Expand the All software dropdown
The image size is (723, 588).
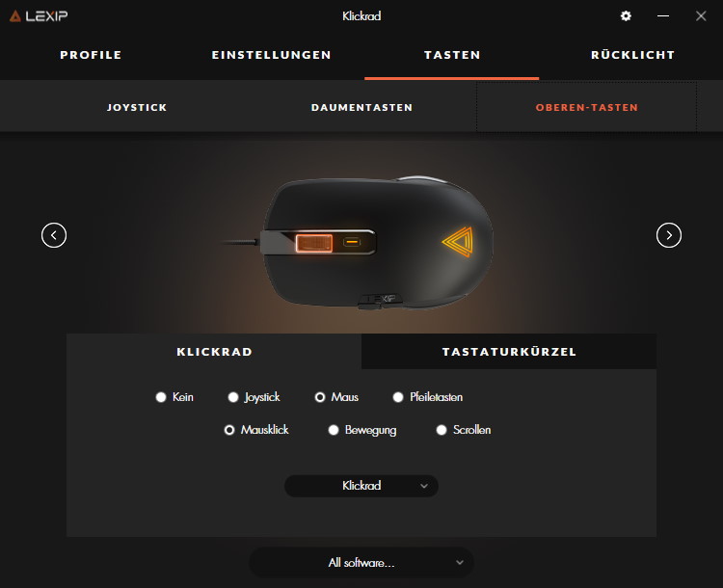361,563
